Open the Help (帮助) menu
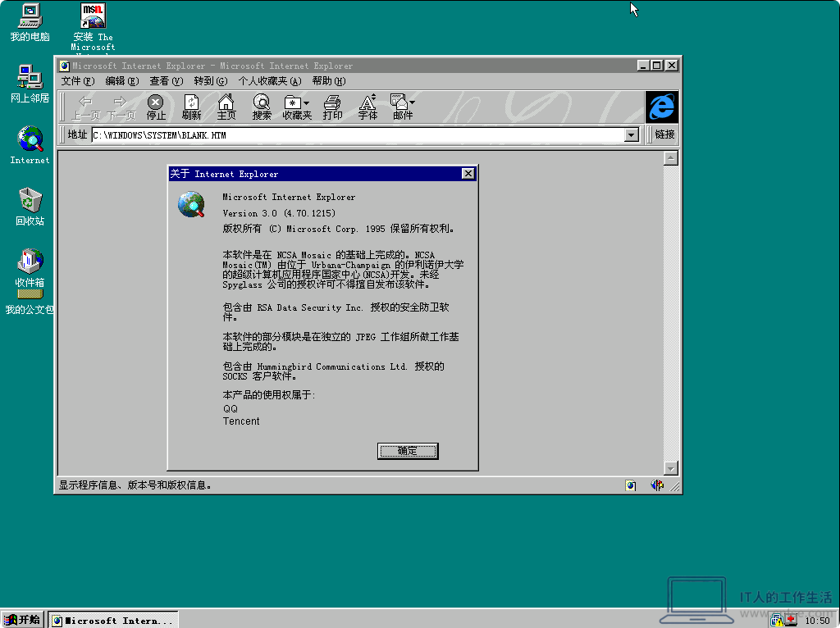Image resolution: width=840 pixels, height=628 pixels. point(329,81)
